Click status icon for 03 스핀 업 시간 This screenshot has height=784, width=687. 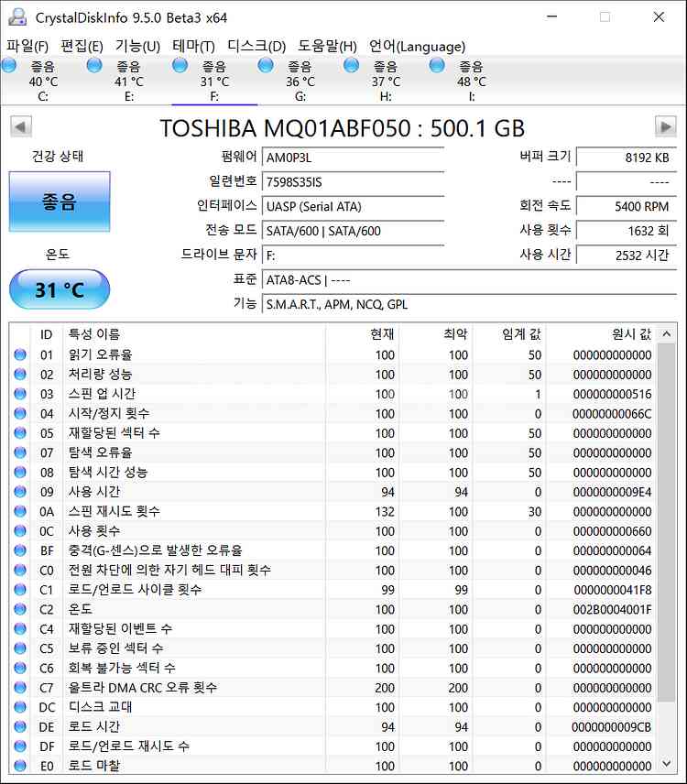point(20,394)
